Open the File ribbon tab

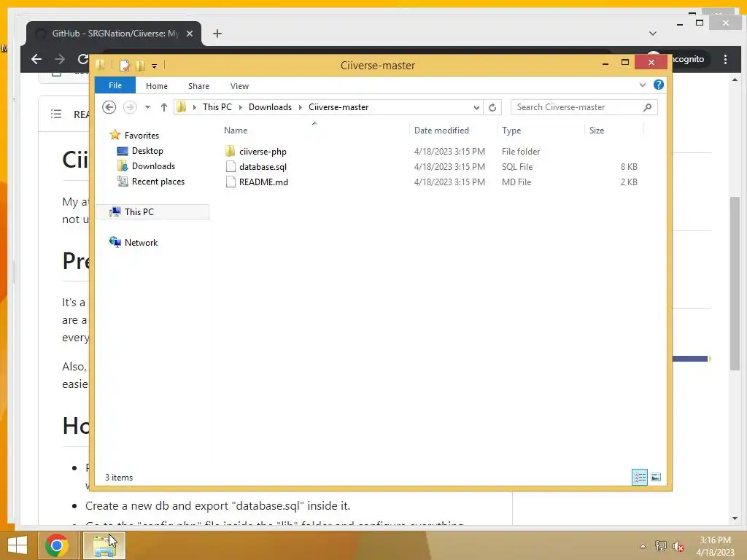tap(115, 85)
